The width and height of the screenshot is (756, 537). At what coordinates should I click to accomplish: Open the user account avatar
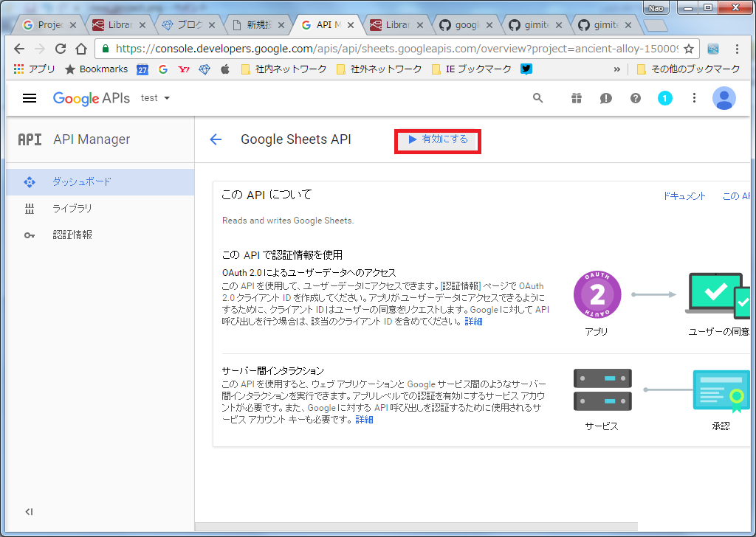(724, 98)
